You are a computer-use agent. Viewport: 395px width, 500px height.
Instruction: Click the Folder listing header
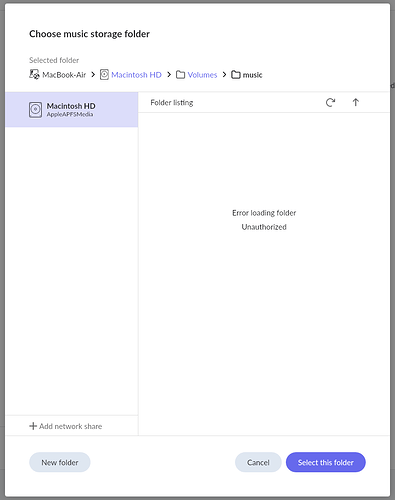(x=172, y=103)
